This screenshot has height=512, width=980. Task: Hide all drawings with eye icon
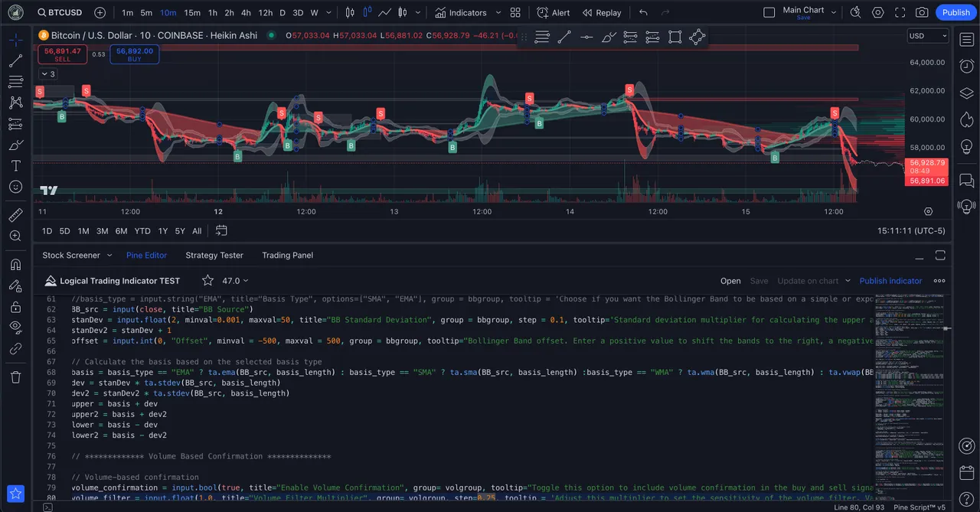[15, 327]
